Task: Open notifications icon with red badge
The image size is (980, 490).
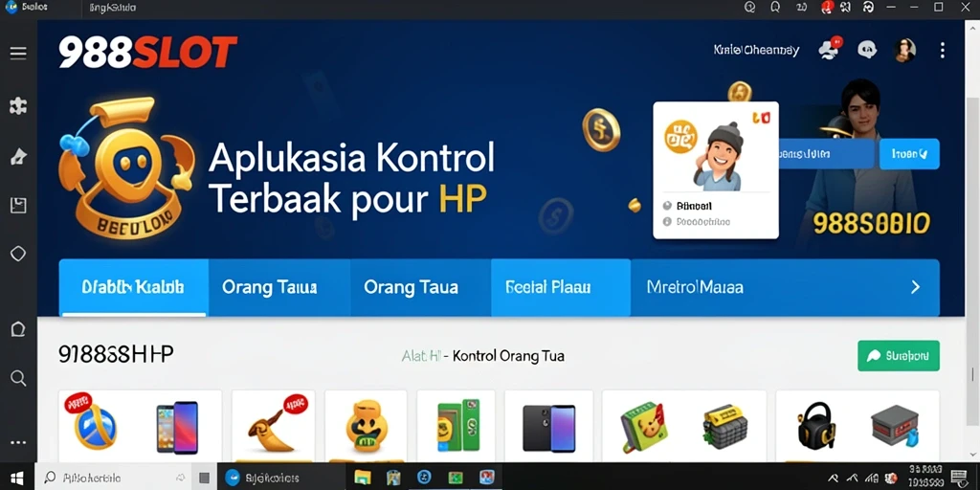Action: pyautogui.click(x=830, y=50)
